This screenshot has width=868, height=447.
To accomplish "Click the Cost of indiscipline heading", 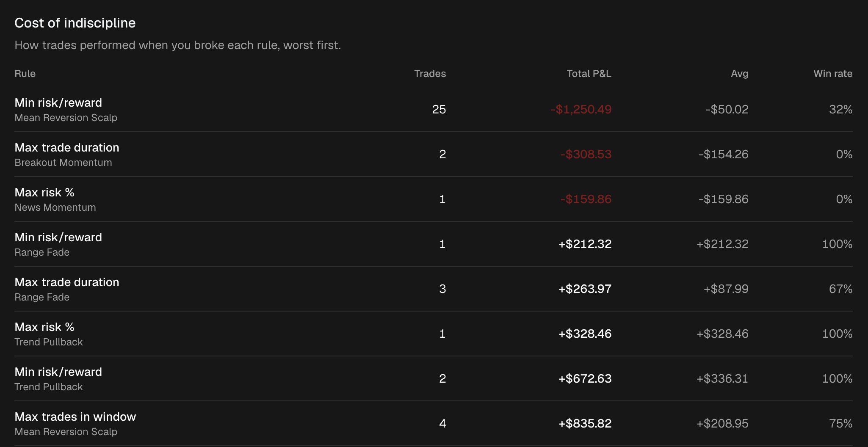I will click(75, 23).
